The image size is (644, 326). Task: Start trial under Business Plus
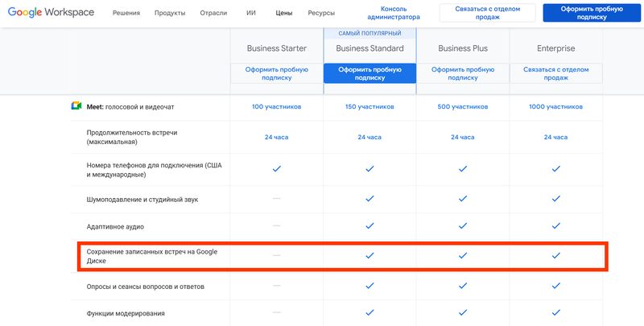[x=463, y=73]
